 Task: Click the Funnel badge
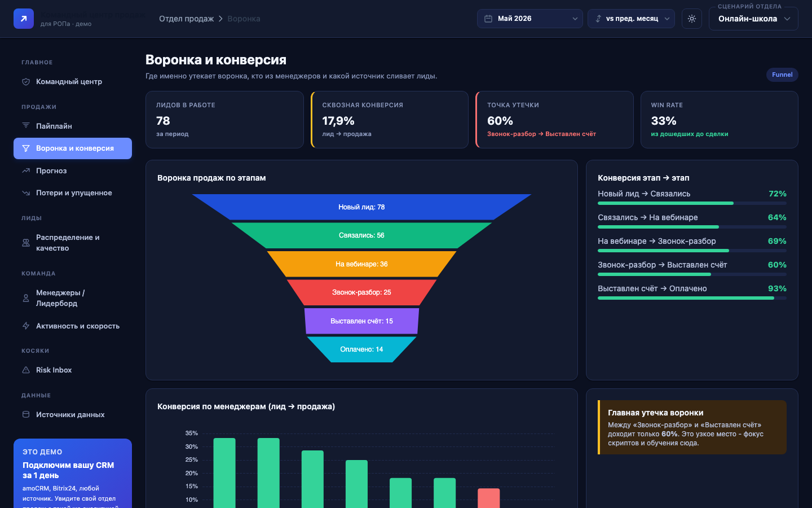coord(782,75)
